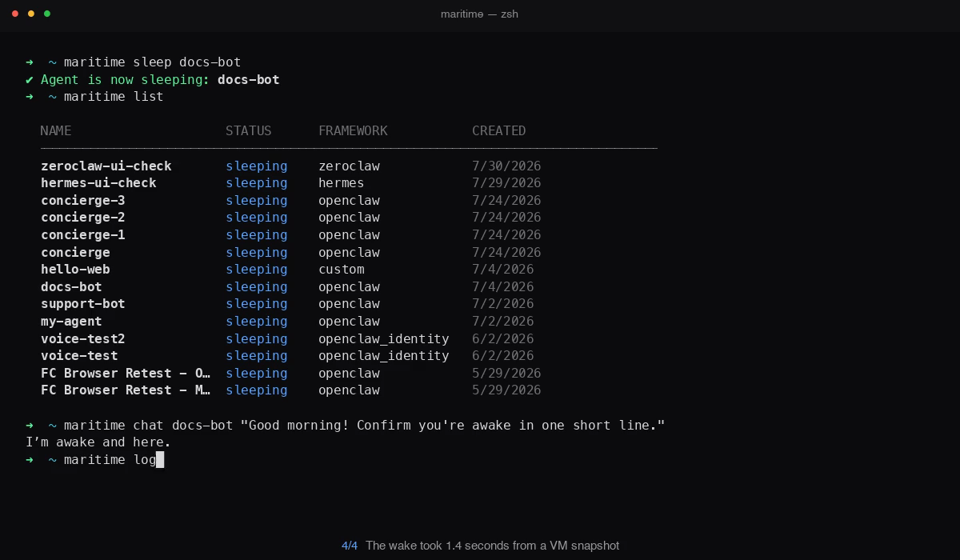This screenshot has width=960, height=560.
Task: Click the 'maritime sleep docs-bot' command line
Action: pos(152,62)
